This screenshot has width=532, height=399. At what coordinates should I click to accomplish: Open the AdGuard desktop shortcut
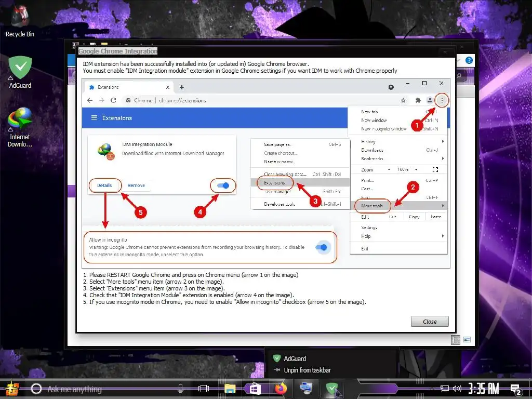point(20,73)
